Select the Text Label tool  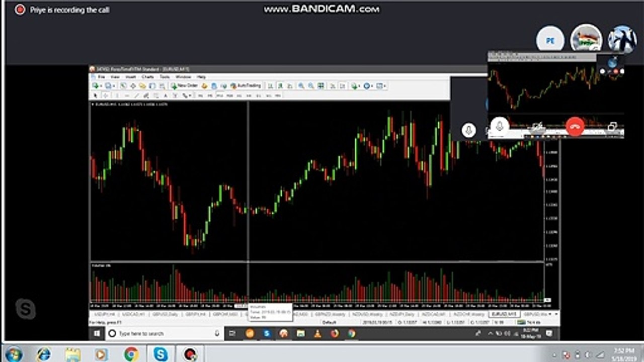[175, 95]
